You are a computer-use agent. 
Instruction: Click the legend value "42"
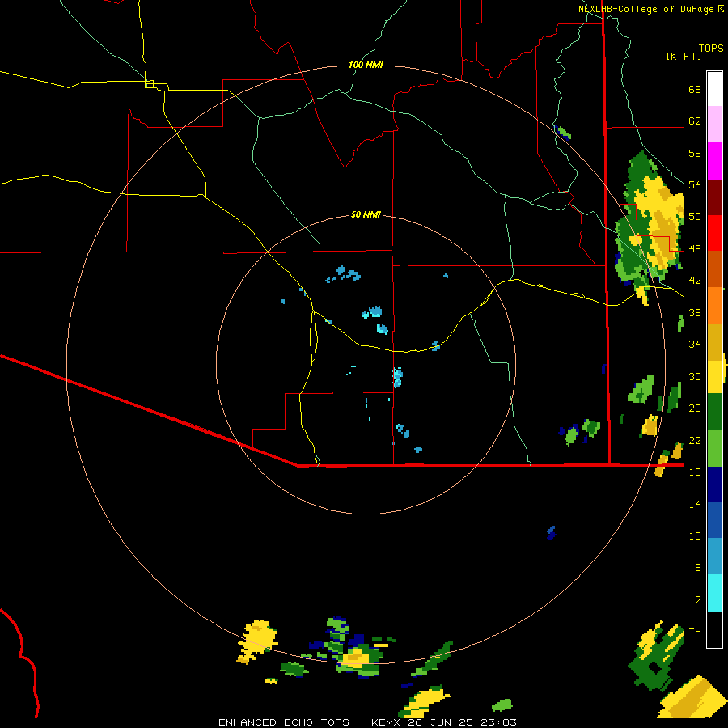point(695,281)
